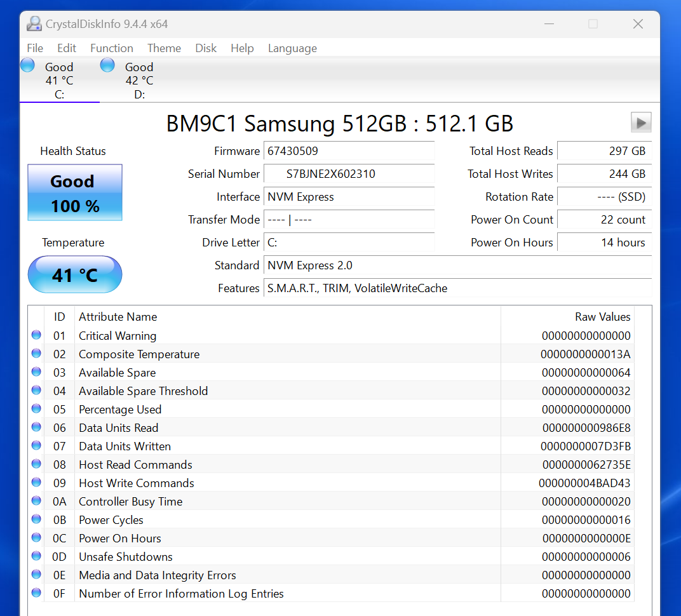Open the Theme menu

point(164,48)
